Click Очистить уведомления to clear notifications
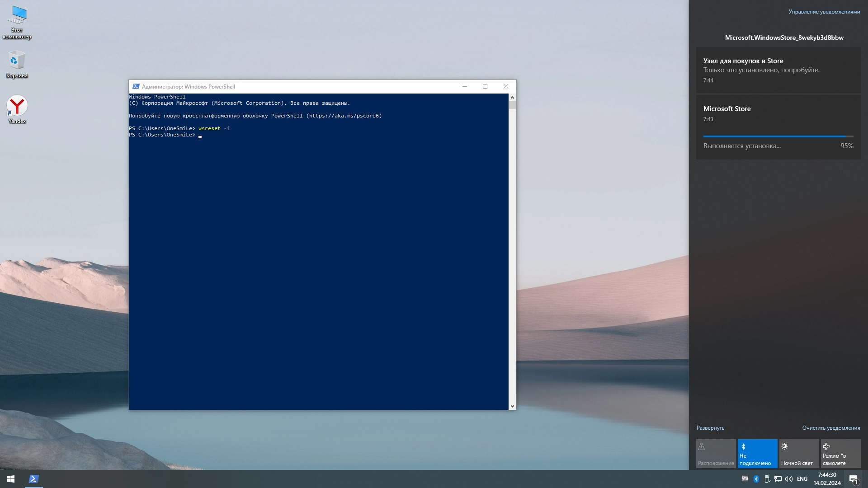The width and height of the screenshot is (868, 488). click(831, 428)
